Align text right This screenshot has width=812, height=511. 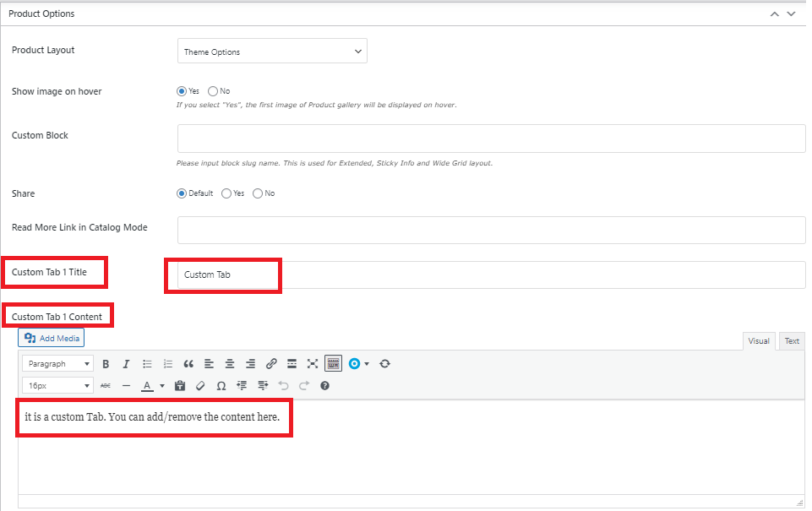coord(250,364)
